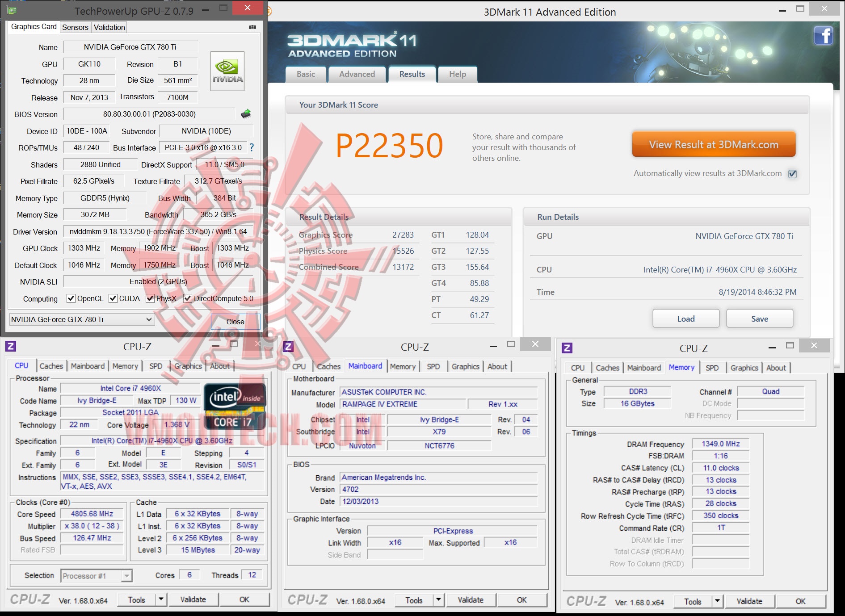Image resolution: width=845 pixels, height=616 pixels.
Task: Open the Processor #1 selection dropdown
Action: (x=97, y=576)
